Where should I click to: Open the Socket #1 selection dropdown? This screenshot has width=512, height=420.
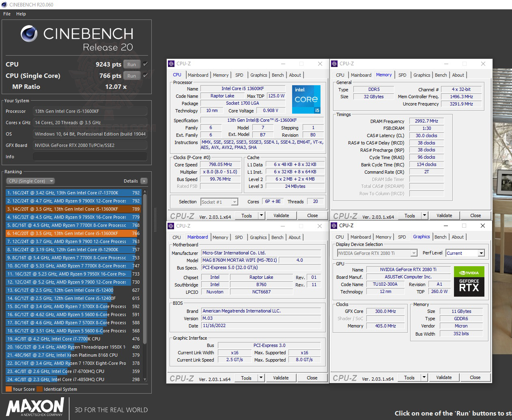click(x=219, y=202)
